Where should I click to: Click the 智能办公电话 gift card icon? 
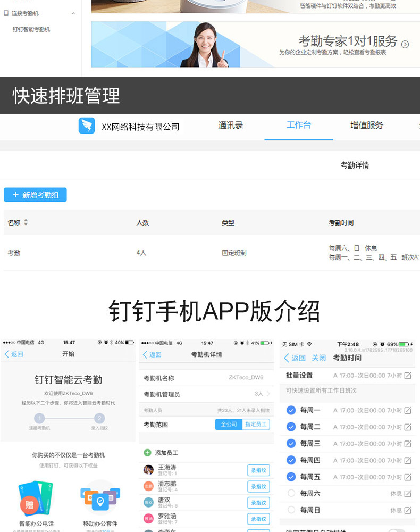pyautogui.click(x=36, y=498)
